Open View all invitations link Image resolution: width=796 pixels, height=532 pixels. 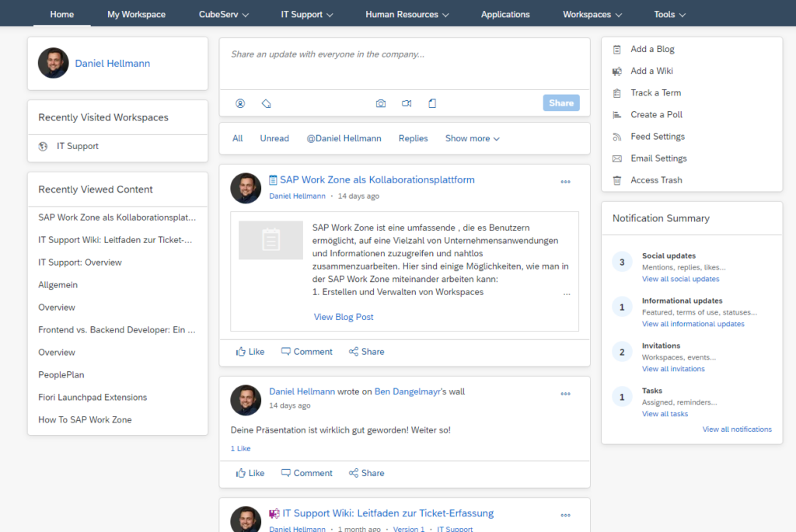pyautogui.click(x=673, y=369)
